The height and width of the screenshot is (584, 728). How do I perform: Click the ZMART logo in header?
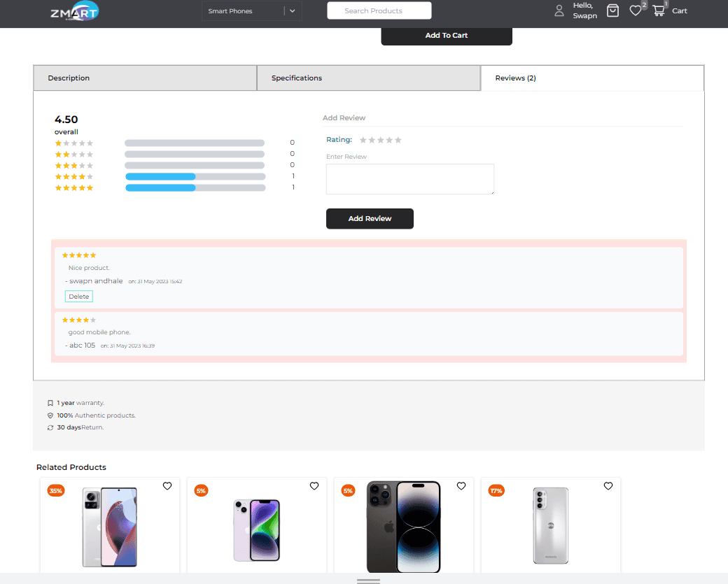click(74, 11)
